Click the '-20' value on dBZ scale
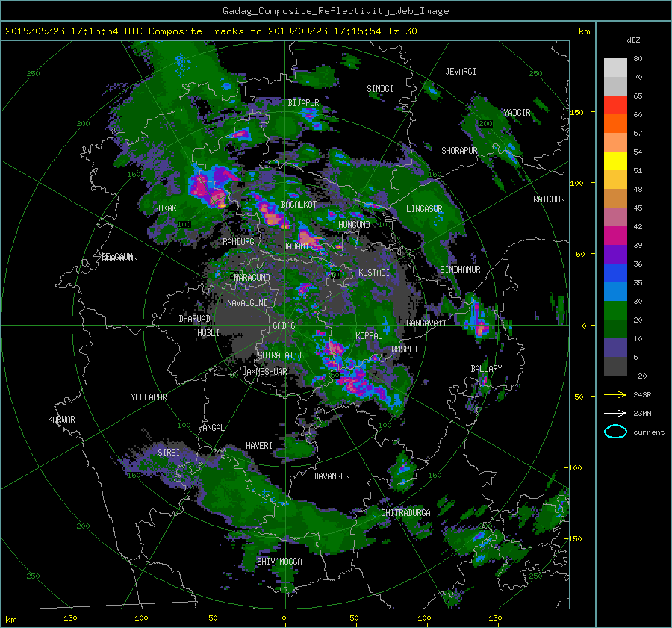The height and width of the screenshot is (628, 672). click(x=640, y=376)
